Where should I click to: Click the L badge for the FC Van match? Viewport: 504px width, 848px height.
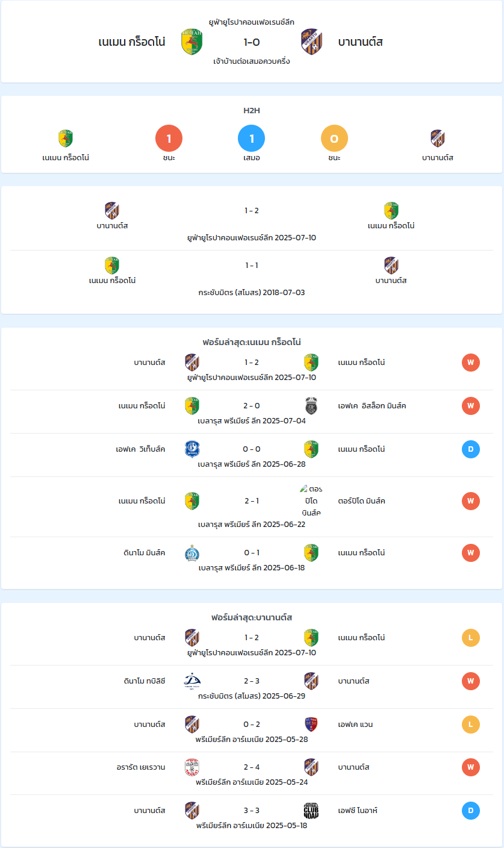tap(471, 725)
